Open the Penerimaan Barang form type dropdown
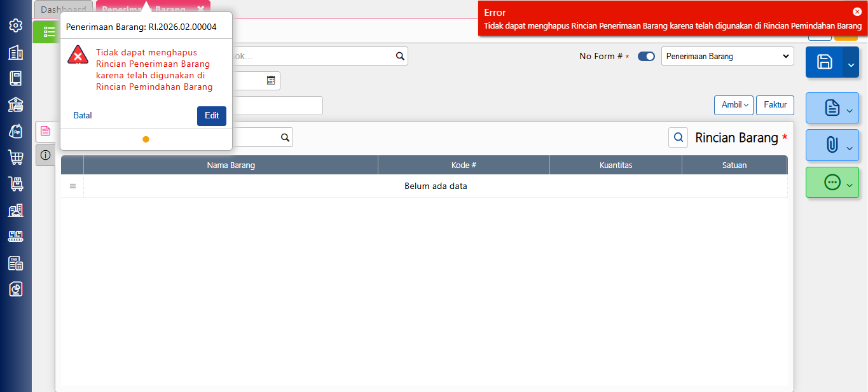Viewport: 868px width, 392px height. click(x=727, y=56)
